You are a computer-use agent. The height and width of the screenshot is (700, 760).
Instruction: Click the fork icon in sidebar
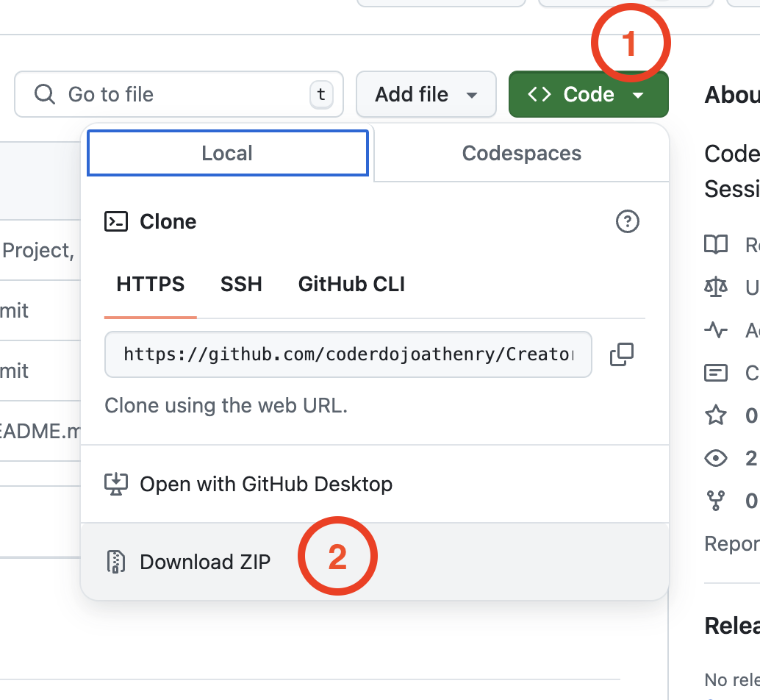tap(716, 501)
